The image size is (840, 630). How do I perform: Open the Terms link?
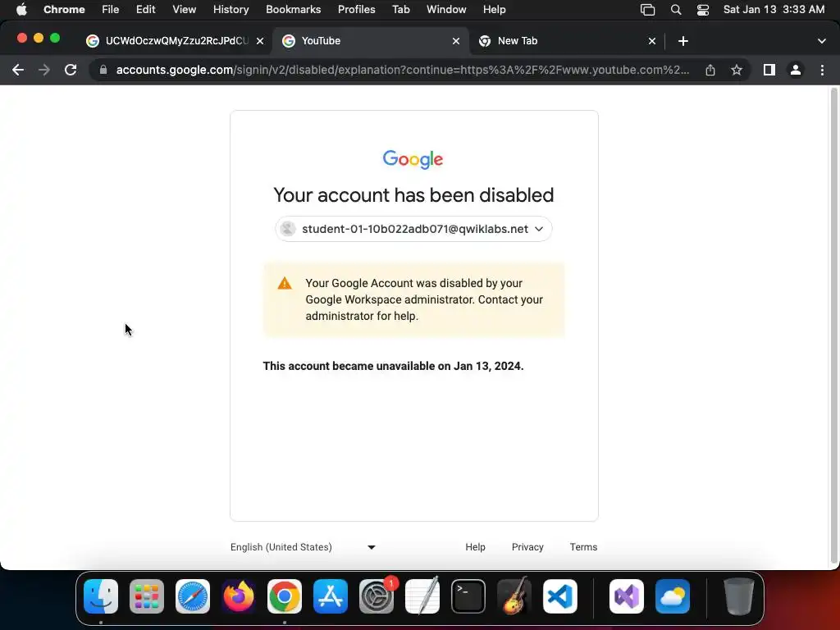click(583, 547)
